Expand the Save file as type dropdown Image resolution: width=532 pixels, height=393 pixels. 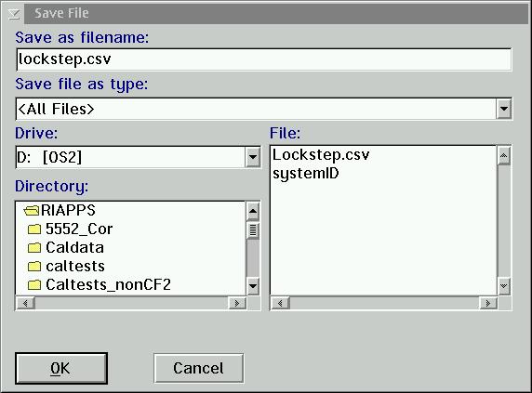(x=504, y=109)
